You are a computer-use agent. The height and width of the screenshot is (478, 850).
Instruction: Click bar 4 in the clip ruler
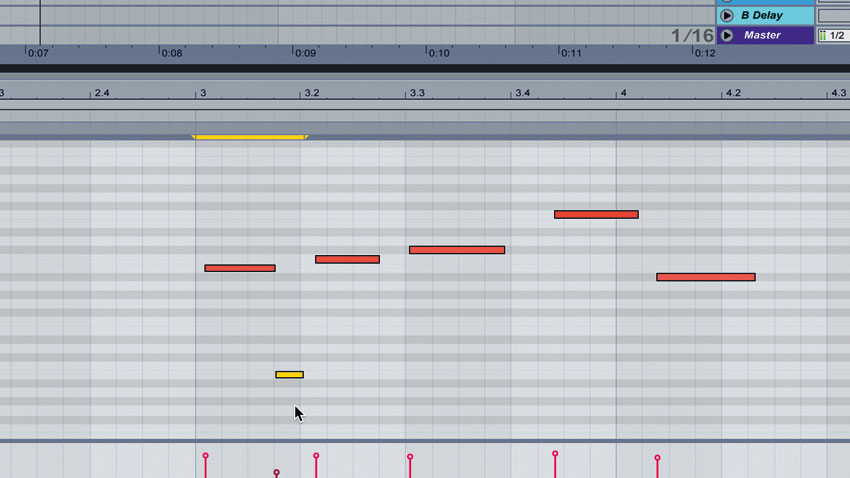tap(623, 93)
